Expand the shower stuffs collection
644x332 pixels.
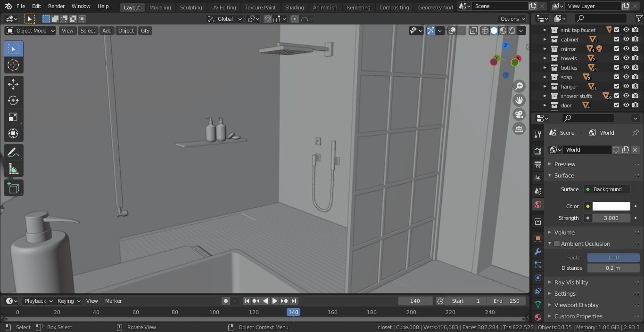[x=545, y=96]
